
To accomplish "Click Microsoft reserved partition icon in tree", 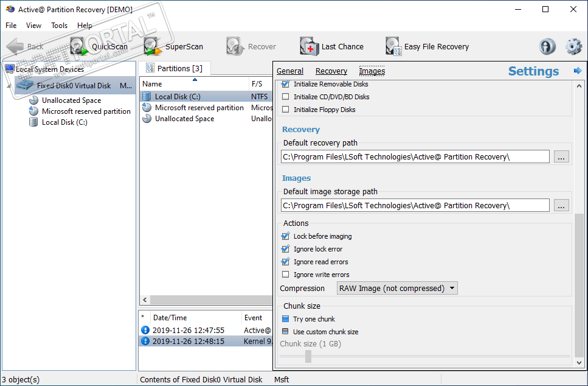I will [34, 111].
